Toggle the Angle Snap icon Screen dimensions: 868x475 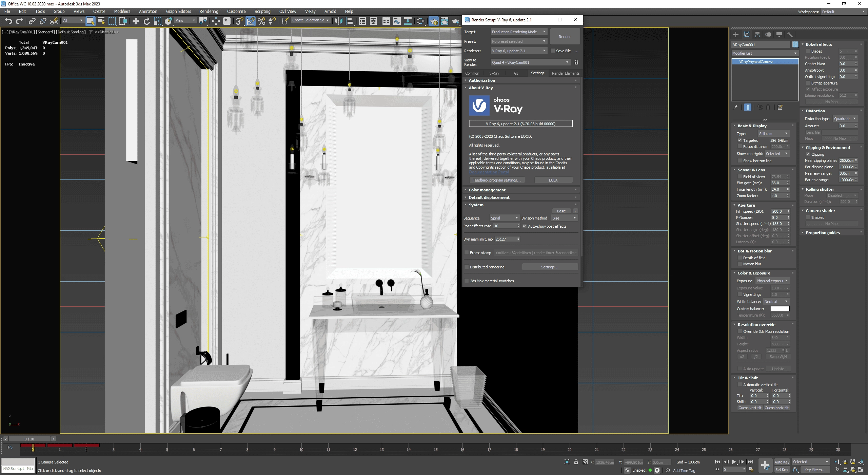[x=251, y=21]
